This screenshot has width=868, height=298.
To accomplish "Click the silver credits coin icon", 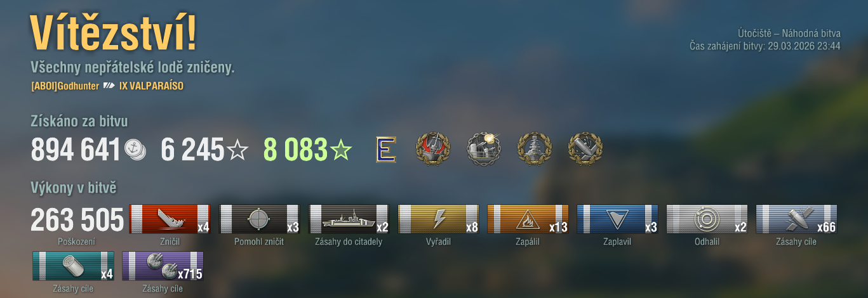I will pos(135,150).
